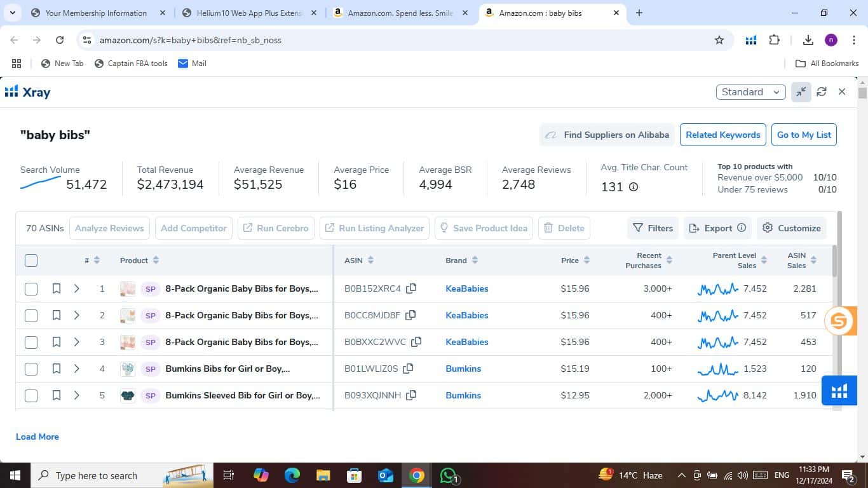Collapse the Xray panel with shrink icon
The image size is (868, 488).
click(x=801, y=92)
